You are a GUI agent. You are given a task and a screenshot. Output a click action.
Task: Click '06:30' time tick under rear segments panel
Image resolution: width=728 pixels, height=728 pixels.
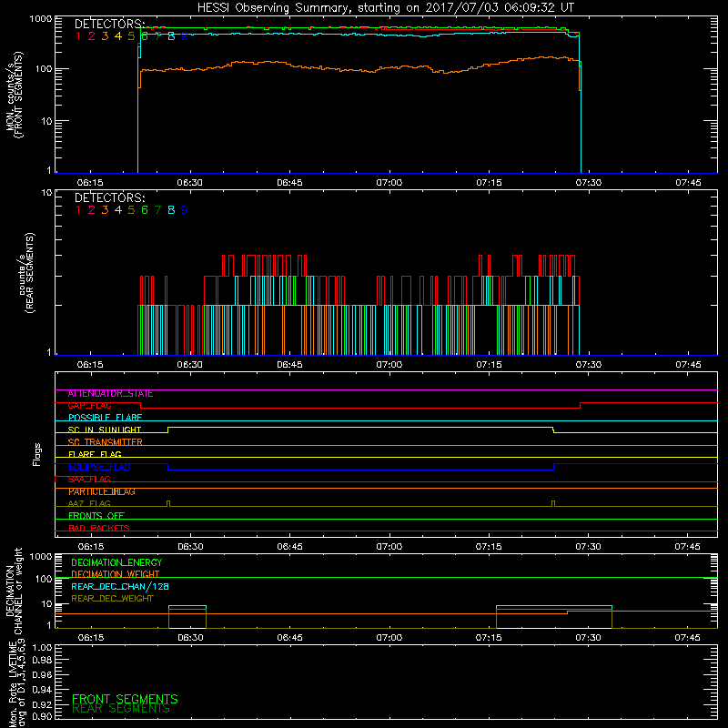pos(190,365)
